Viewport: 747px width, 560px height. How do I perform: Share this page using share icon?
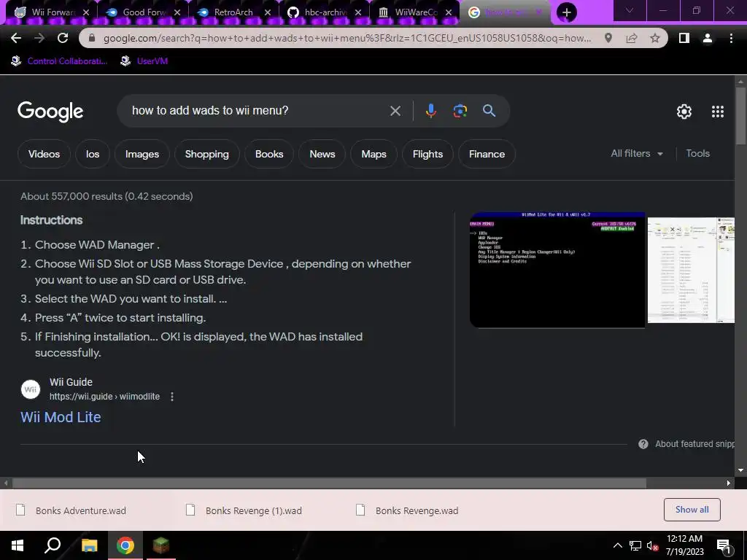(632, 38)
